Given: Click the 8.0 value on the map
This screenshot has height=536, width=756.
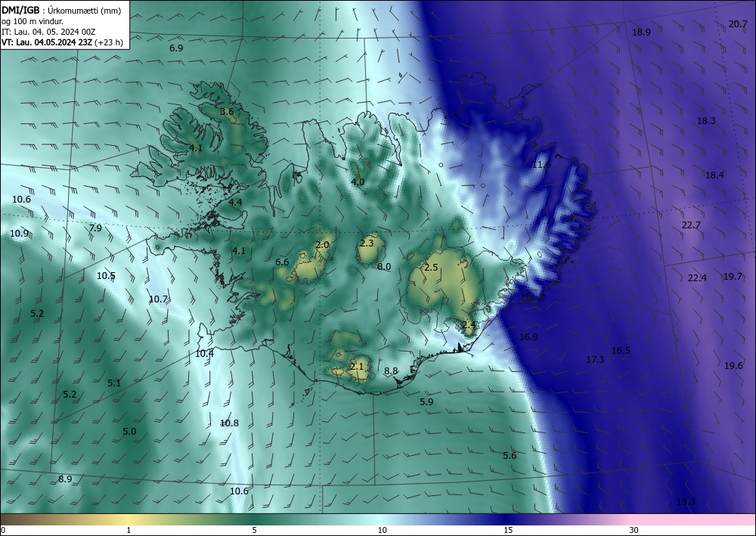Looking at the screenshot, I should [384, 267].
